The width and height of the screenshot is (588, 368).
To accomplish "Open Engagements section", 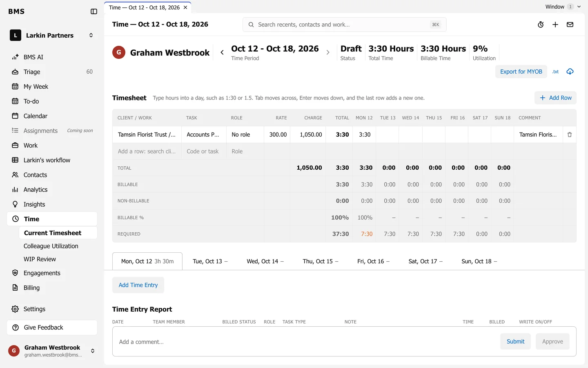I will [x=52, y=273].
